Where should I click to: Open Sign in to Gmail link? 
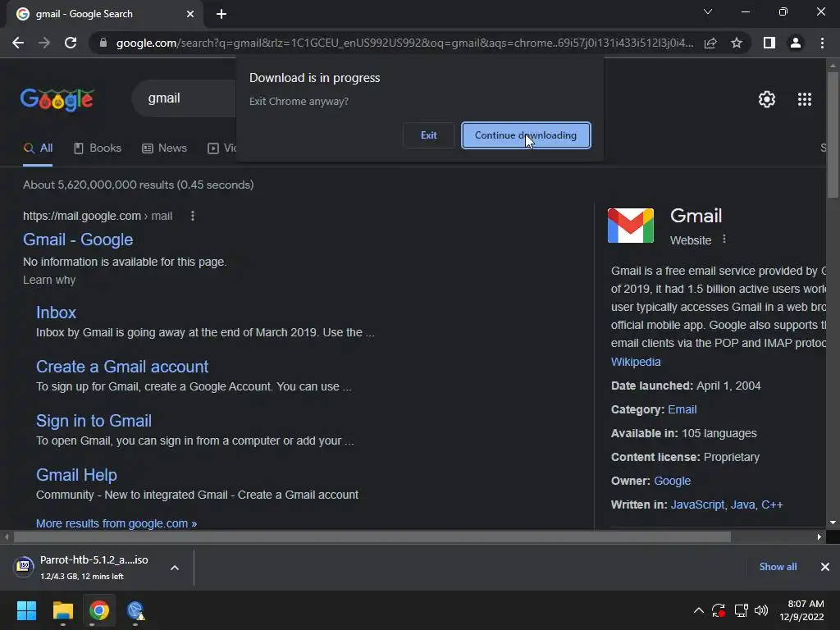(94, 421)
